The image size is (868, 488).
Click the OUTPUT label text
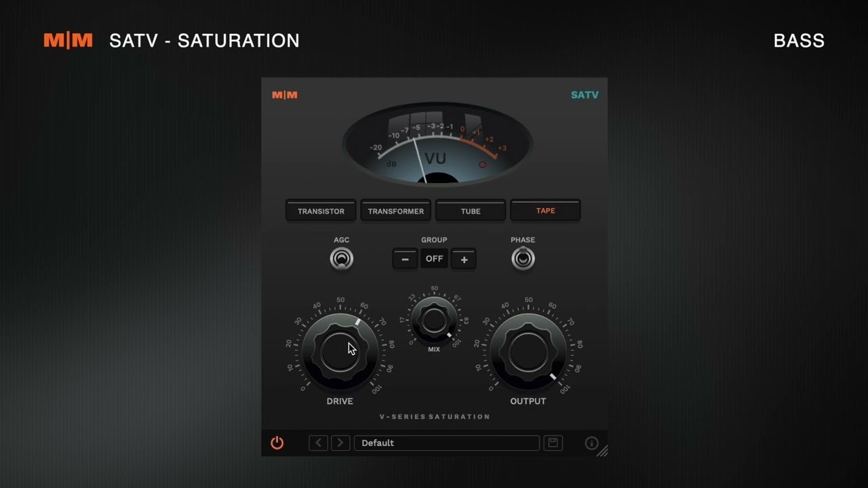pyautogui.click(x=528, y=401)
